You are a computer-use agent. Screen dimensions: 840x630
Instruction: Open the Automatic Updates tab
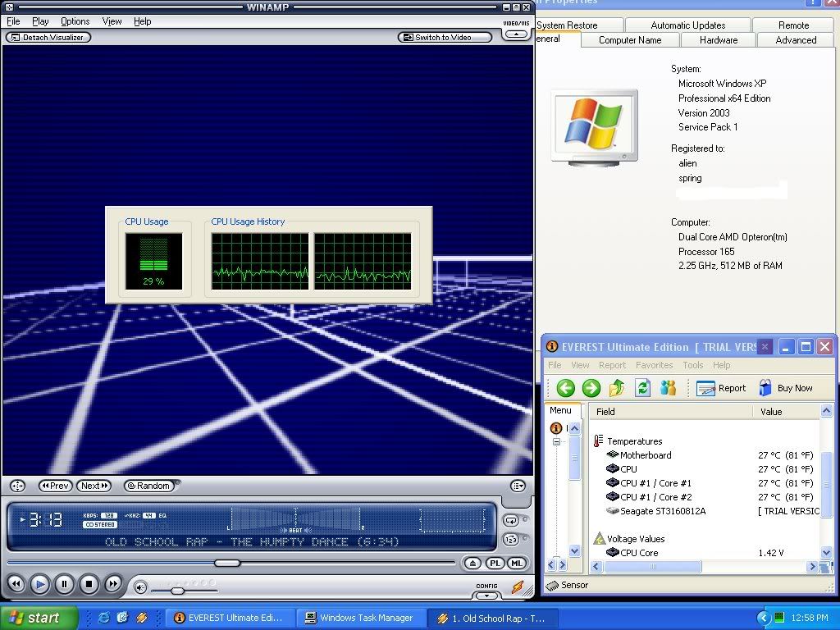coord(688,25)
